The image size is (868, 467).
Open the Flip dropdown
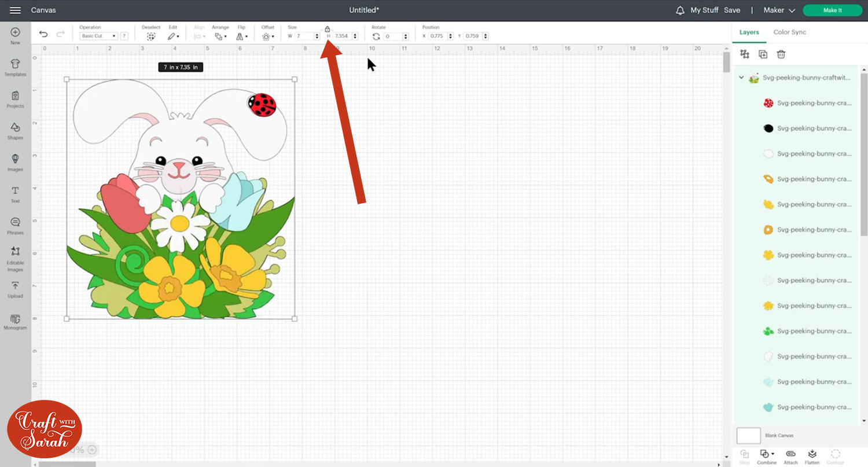pos(242,36)
